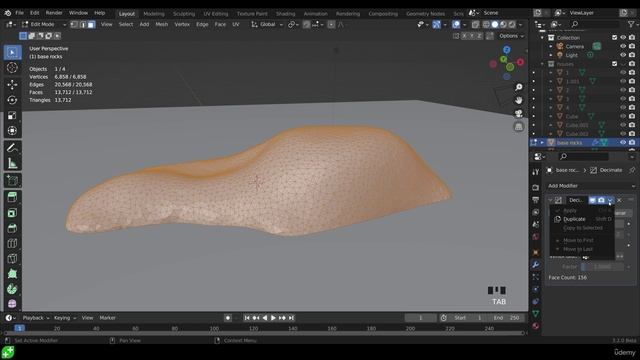Open the Material properties tab

click(536, 326)
